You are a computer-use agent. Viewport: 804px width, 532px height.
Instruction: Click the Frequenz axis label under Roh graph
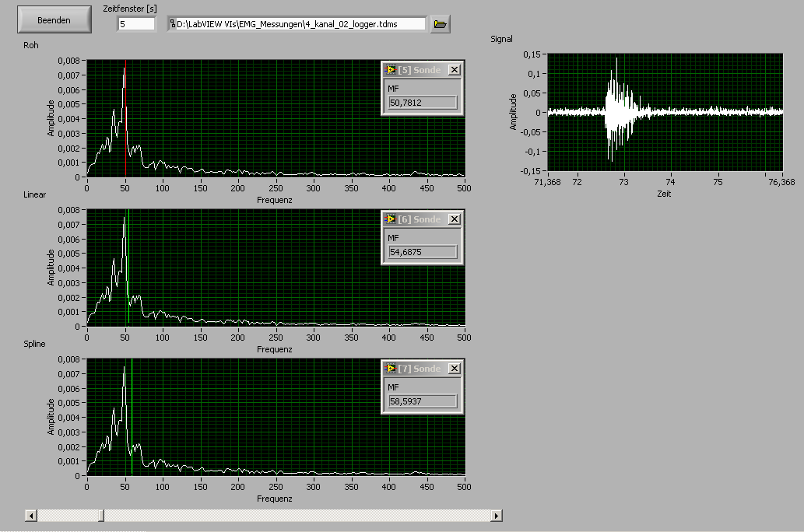tap(274, 200)
